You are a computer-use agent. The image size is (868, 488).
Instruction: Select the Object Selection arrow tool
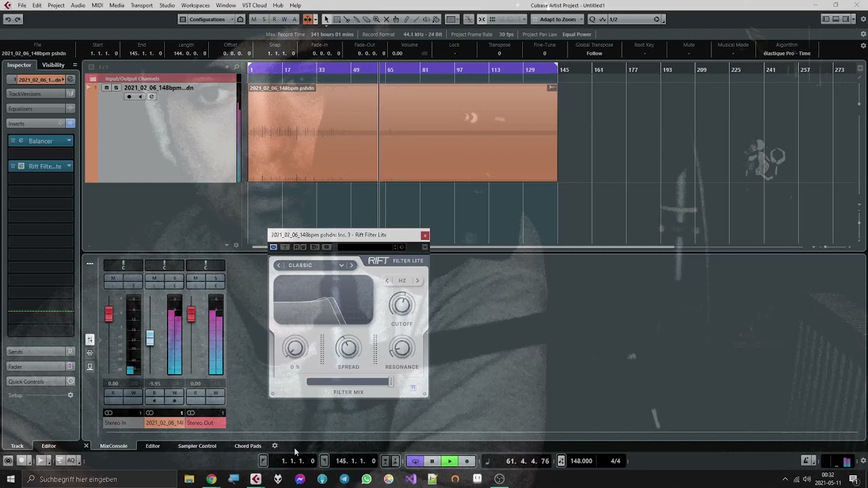[326, 19]
